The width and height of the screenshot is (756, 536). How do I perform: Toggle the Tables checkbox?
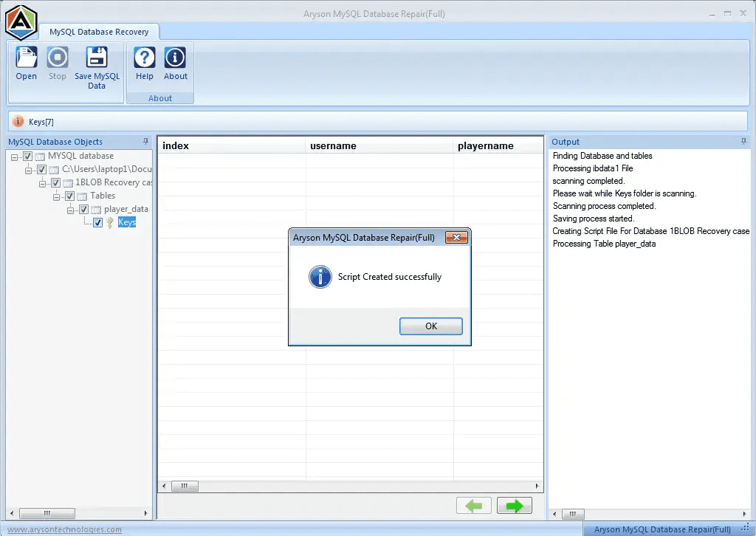point(70,196)
